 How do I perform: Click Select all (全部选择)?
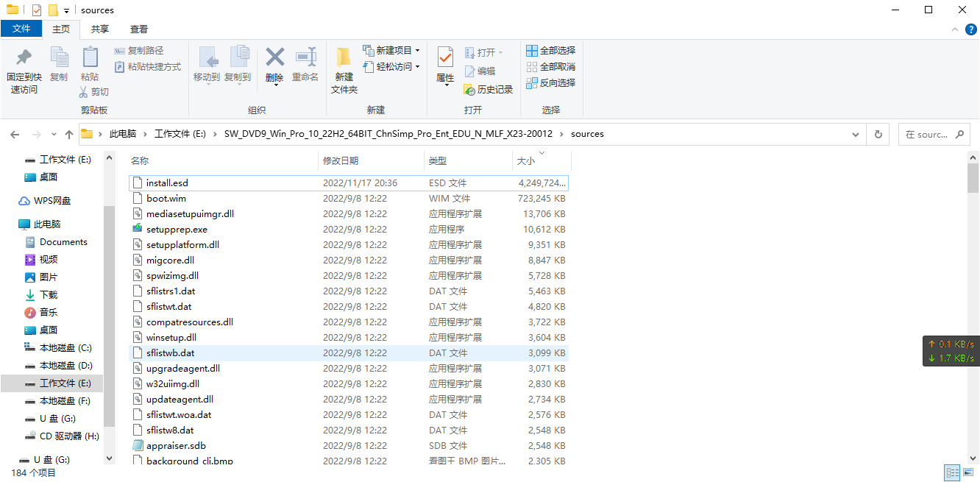pos(550,51)
